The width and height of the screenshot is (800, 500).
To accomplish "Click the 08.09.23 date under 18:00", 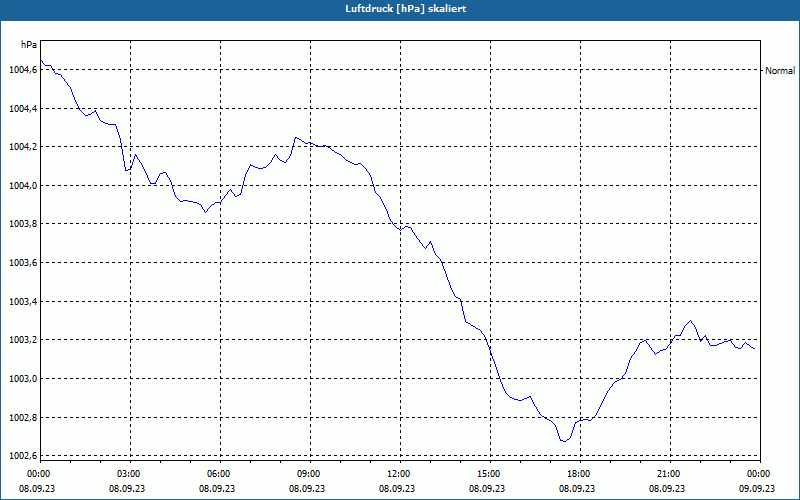I will (577, 488).
